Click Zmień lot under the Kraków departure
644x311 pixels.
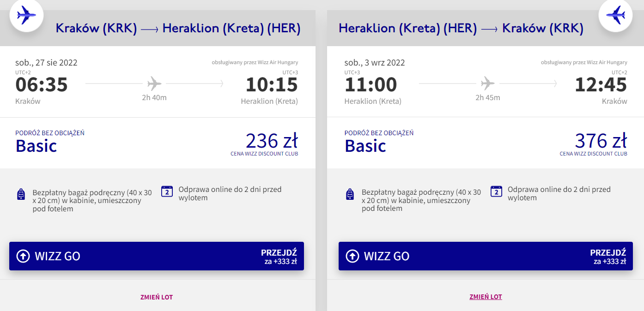coord(157,297)
